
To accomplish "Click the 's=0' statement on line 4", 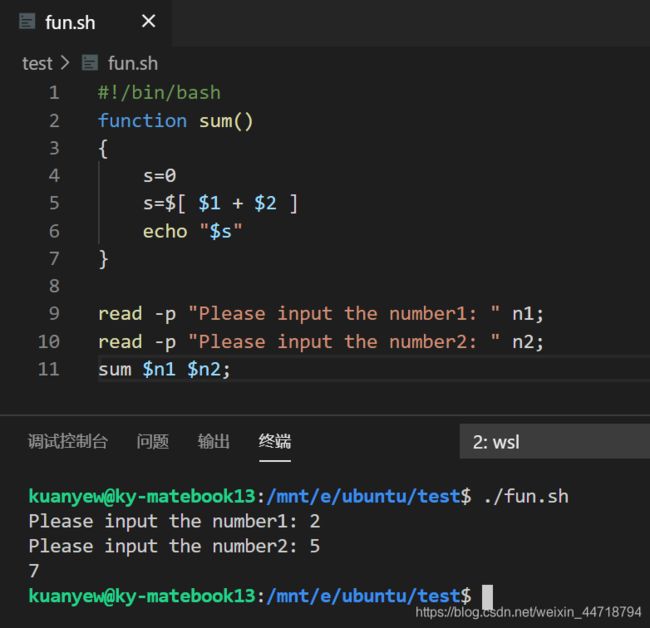I will [160, 176].
